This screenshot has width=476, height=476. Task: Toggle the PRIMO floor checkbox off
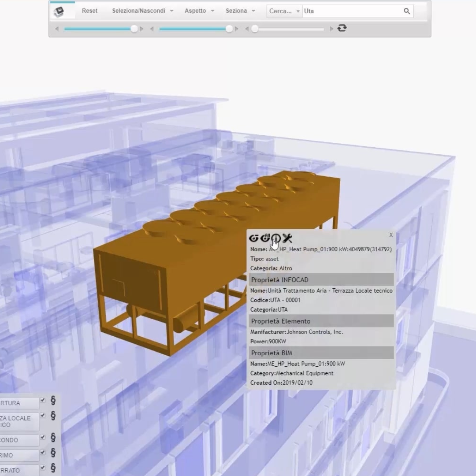[x=42, y=453]
